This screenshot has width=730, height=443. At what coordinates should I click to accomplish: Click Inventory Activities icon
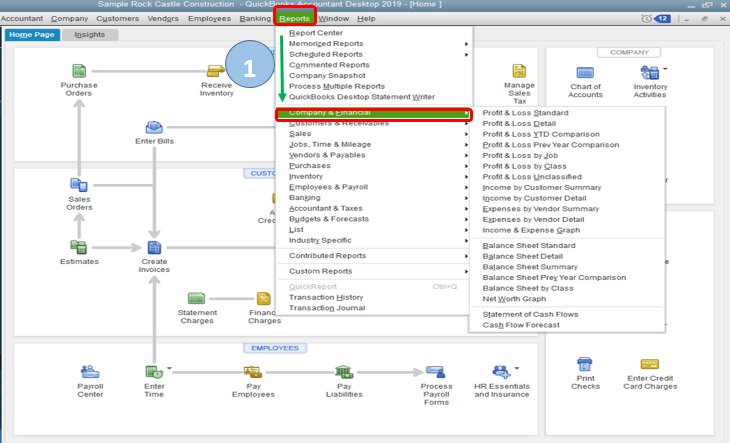649,73
